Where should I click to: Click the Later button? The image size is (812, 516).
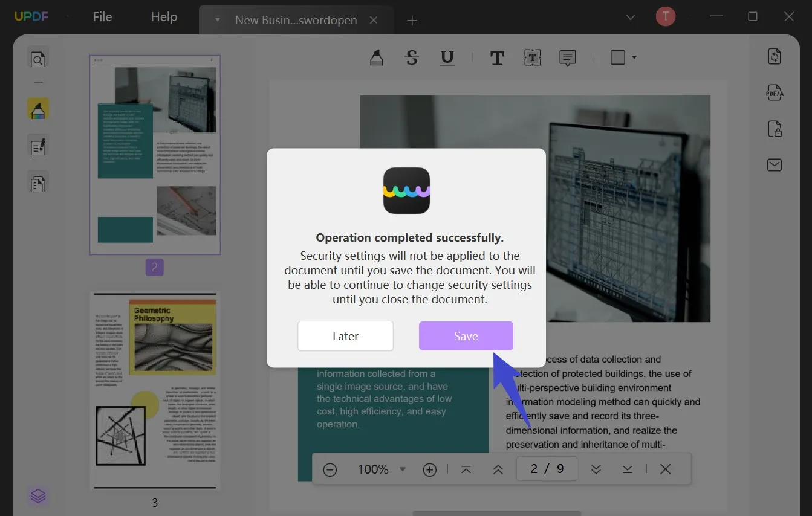pyautogui.click(x=345, y=336)
